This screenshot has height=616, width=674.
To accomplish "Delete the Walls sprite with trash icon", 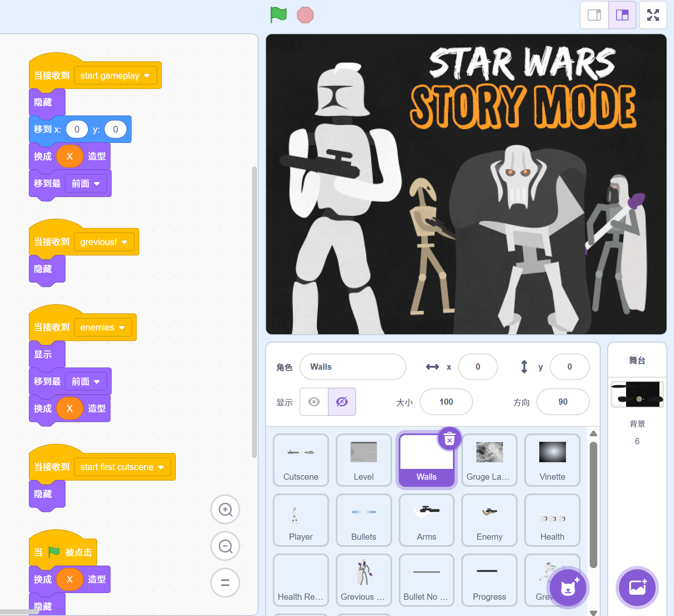I will (449, 439).
